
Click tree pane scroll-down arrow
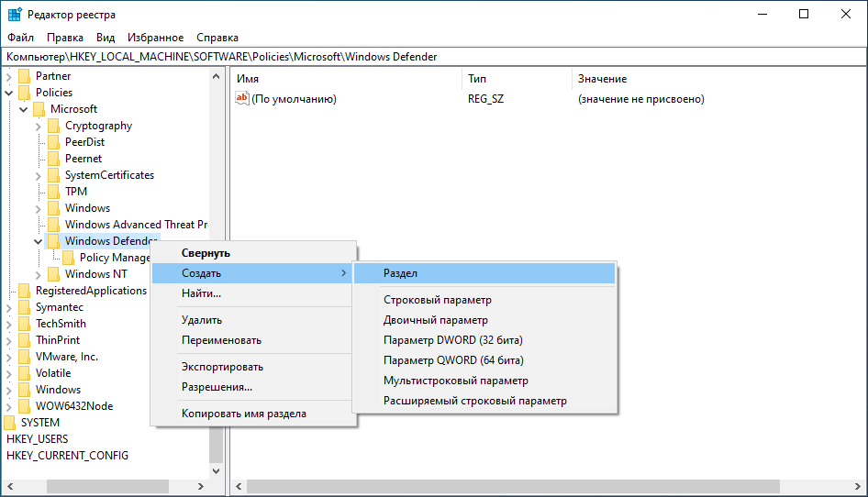216,471
